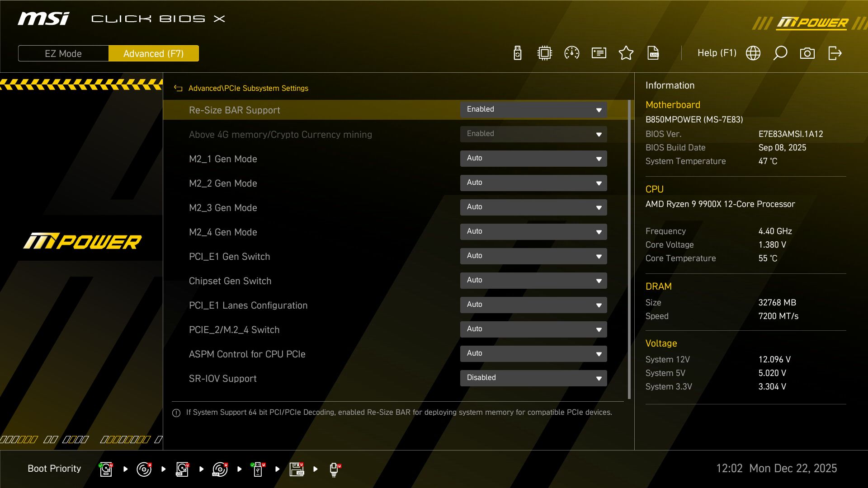
Task: Open language selection globe icon
Action: 753,53
